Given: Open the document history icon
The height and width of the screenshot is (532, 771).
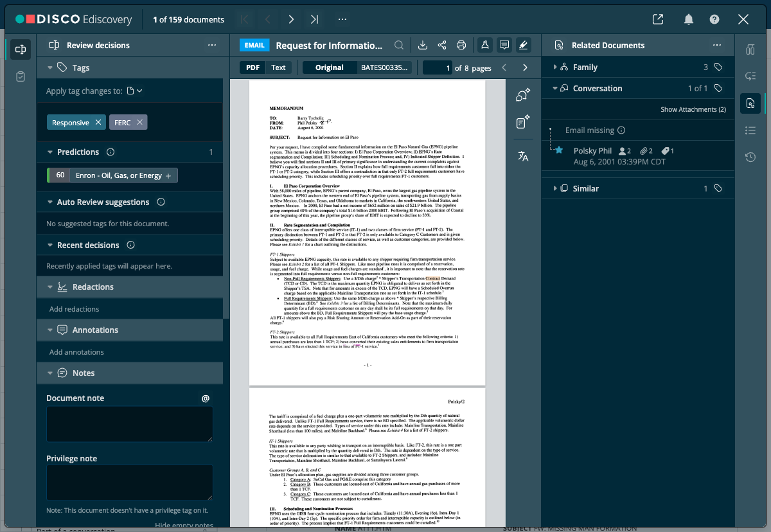Looking at the screenshot, I should (750, 157).
